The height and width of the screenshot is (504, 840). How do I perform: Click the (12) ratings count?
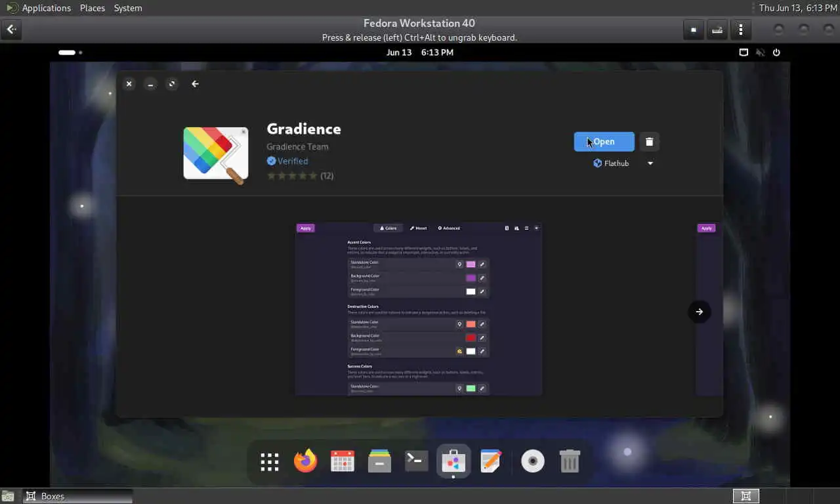coord(327,176)
